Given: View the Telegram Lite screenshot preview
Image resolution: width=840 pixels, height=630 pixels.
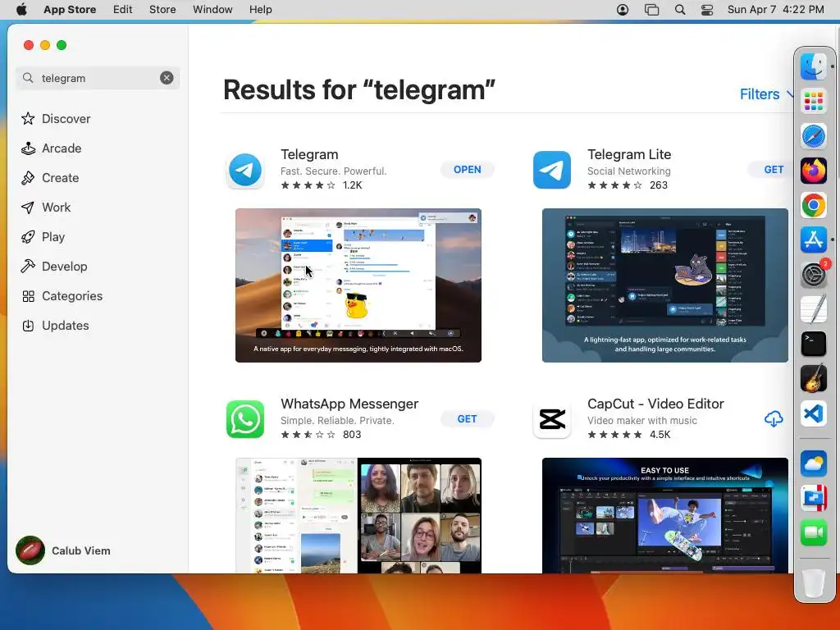Looking at the screenshot, I should click(x=664, y=285).
